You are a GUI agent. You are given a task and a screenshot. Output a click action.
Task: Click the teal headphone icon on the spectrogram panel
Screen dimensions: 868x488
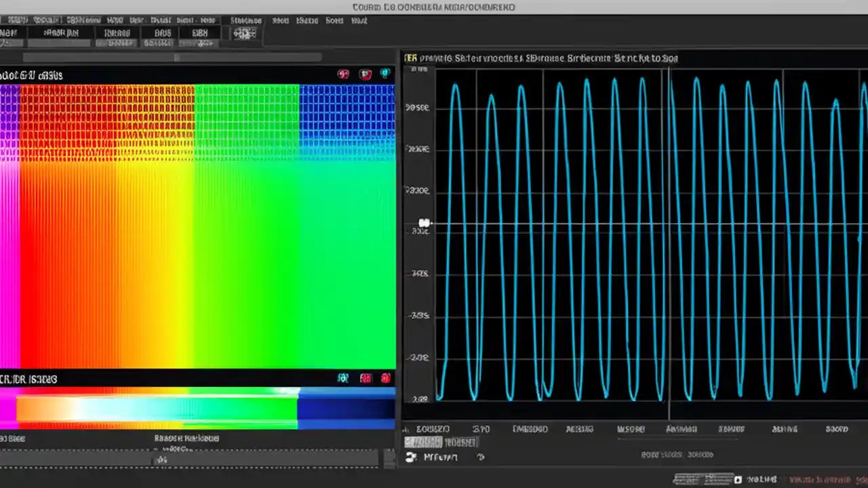[x=384, y=73]
